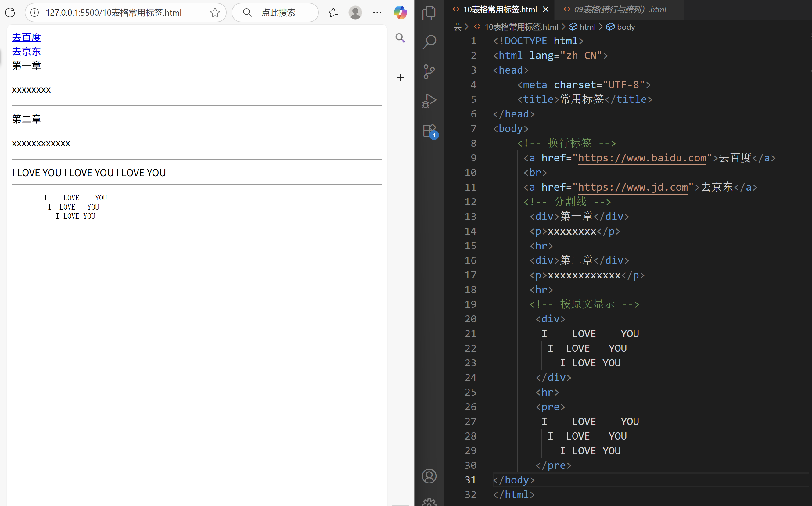Open the Copilot icon in browser toolbar

click(400, 13)
